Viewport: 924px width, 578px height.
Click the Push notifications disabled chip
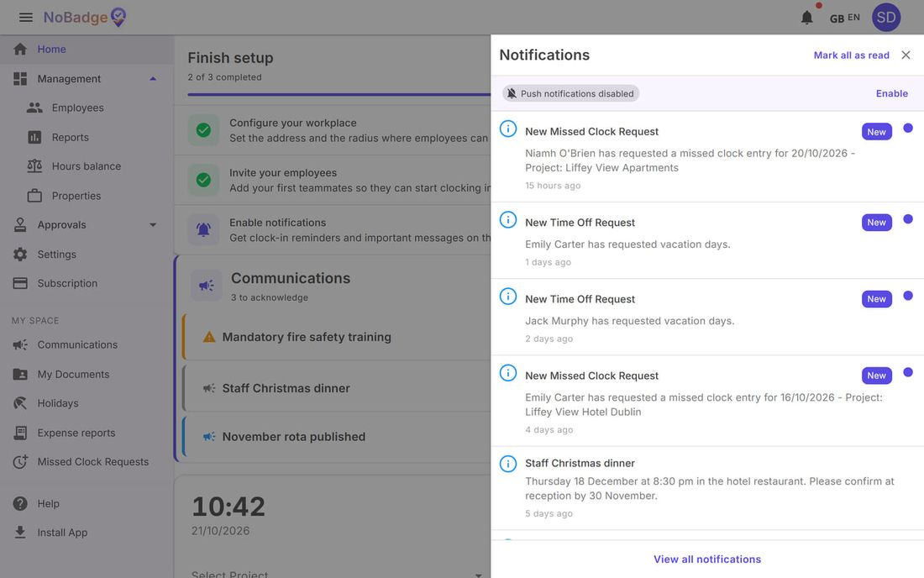coord(570,93)
